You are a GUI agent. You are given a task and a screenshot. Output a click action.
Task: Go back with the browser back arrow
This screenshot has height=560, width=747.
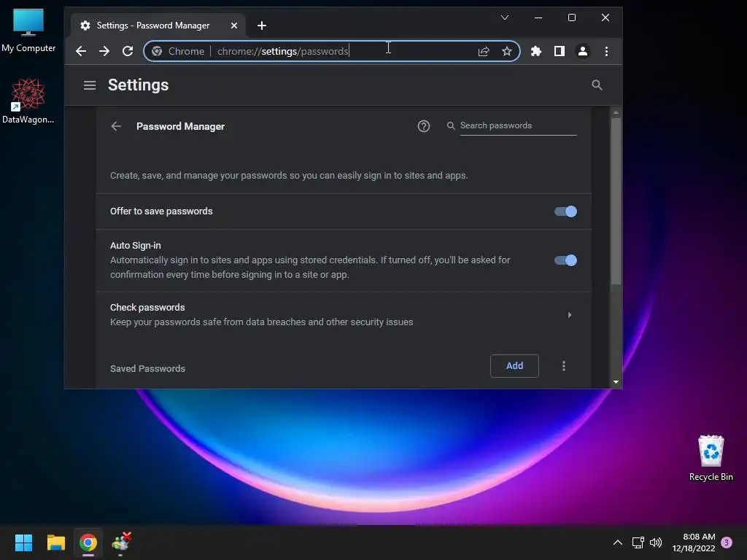(81, 51)
